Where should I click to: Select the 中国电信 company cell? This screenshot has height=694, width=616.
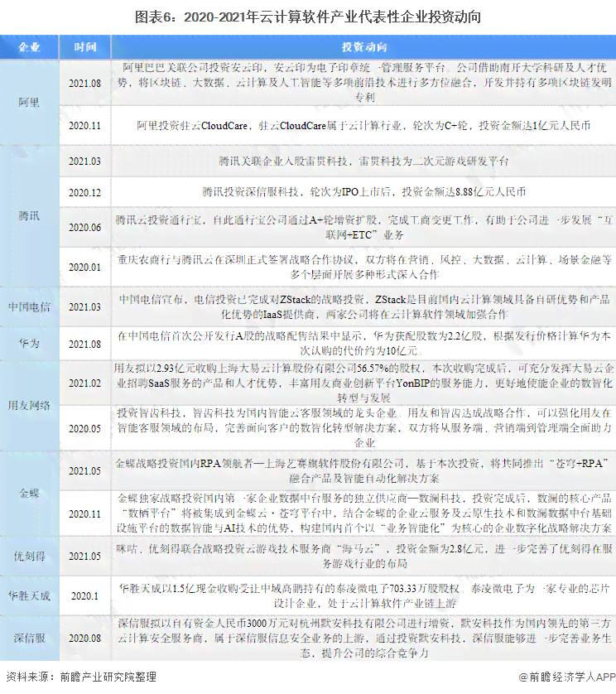(x=29, y=306)
